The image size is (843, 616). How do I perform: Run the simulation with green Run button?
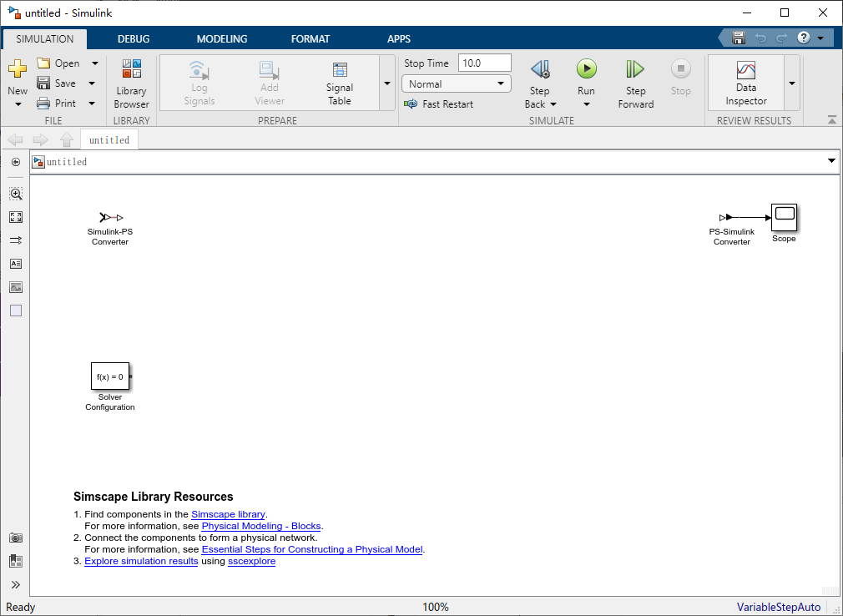pos(587,68)
